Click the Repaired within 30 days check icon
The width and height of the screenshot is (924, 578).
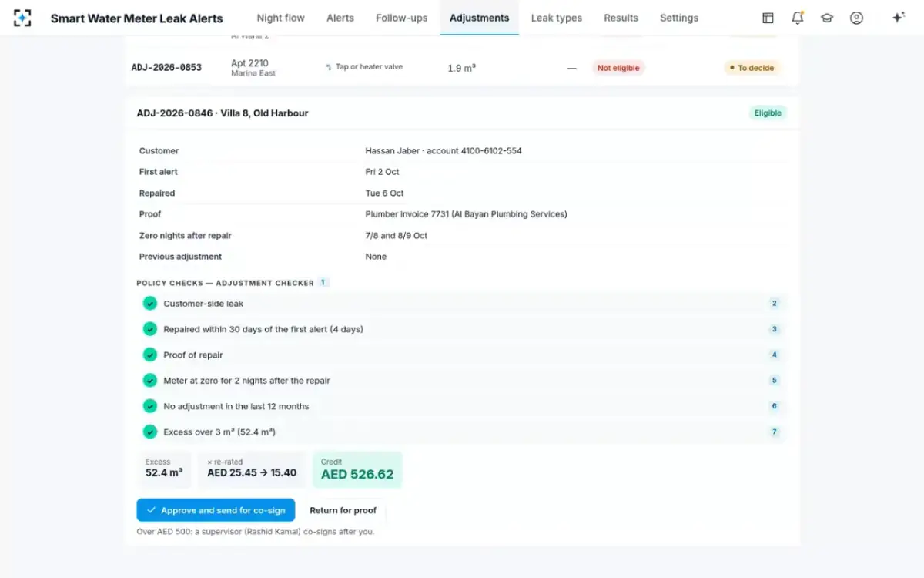tap(150, 329)
